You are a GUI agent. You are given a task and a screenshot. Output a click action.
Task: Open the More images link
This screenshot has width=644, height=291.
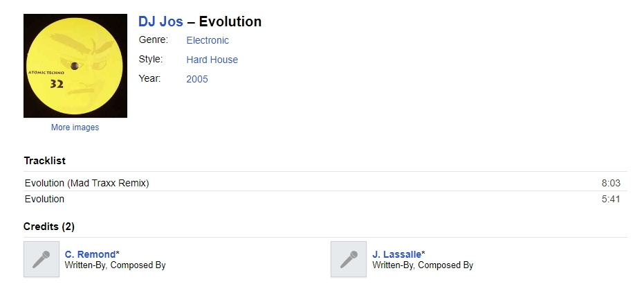75,127
